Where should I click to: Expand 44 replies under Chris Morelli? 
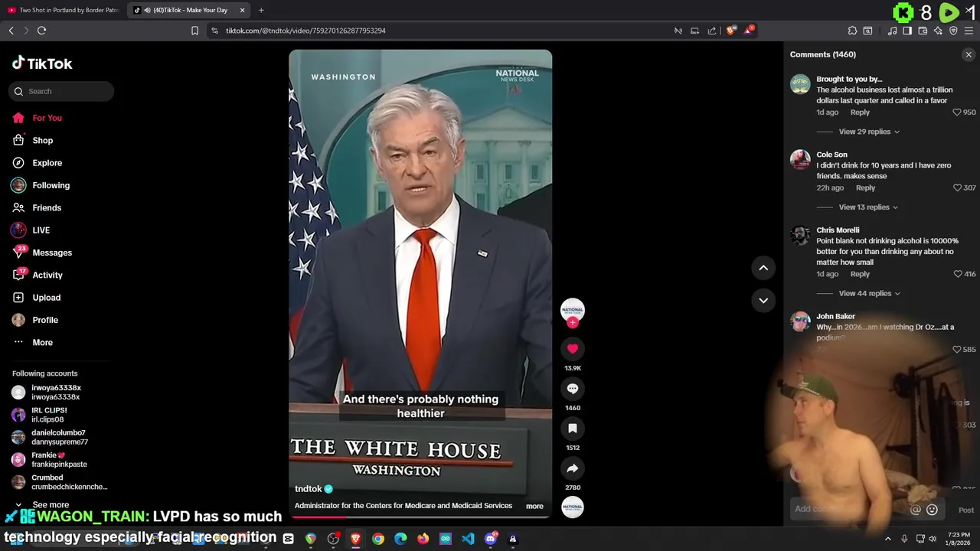point(869,293)
